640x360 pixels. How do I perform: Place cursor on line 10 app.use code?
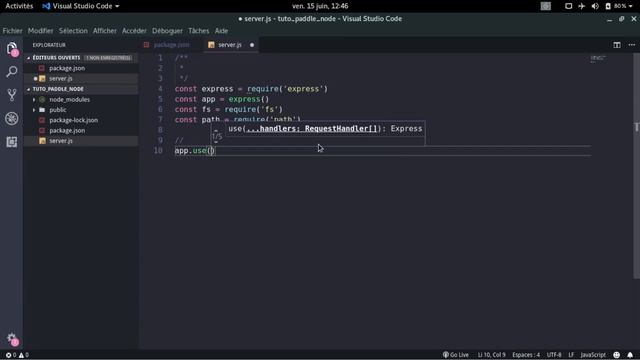pos(195,151)
